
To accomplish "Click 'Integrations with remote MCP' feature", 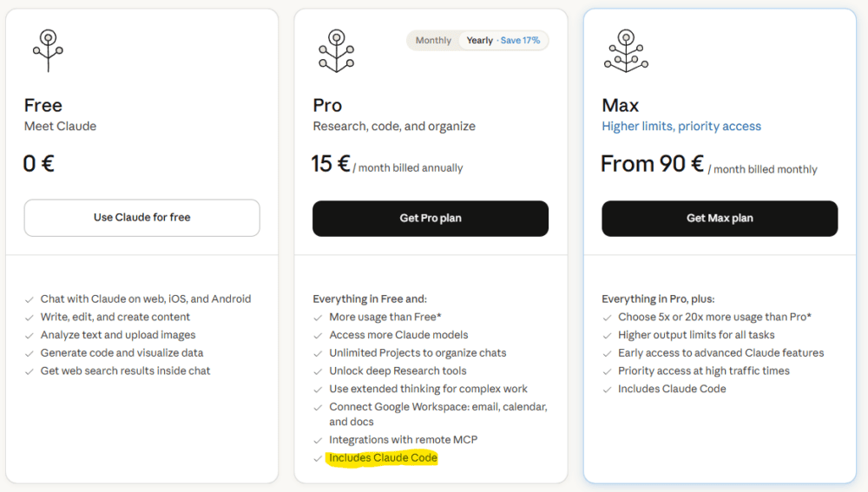I will coord(403,440).
